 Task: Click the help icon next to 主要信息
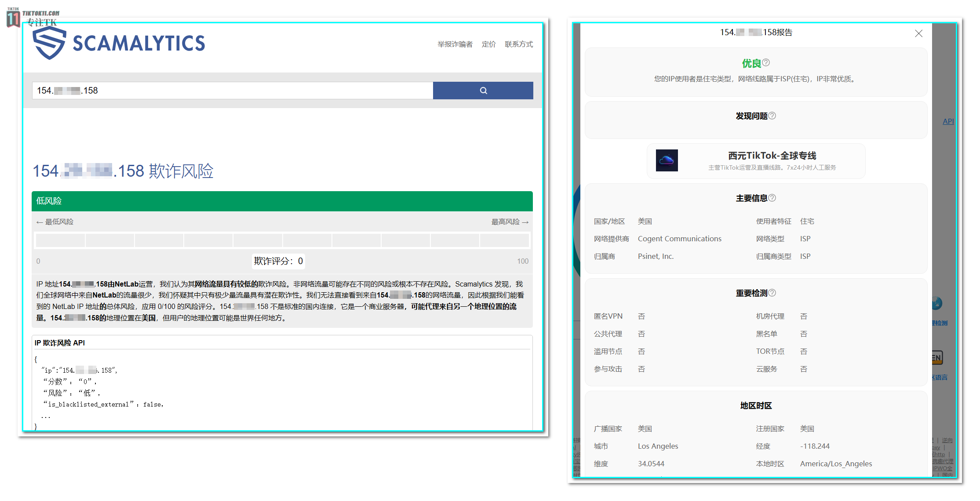tap(772, 198)
